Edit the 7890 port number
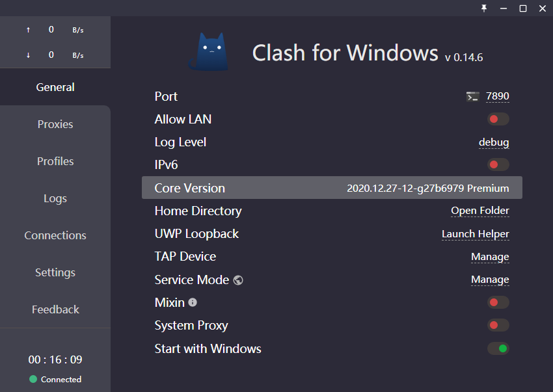The image size is (553, 392). coord(497,96)
